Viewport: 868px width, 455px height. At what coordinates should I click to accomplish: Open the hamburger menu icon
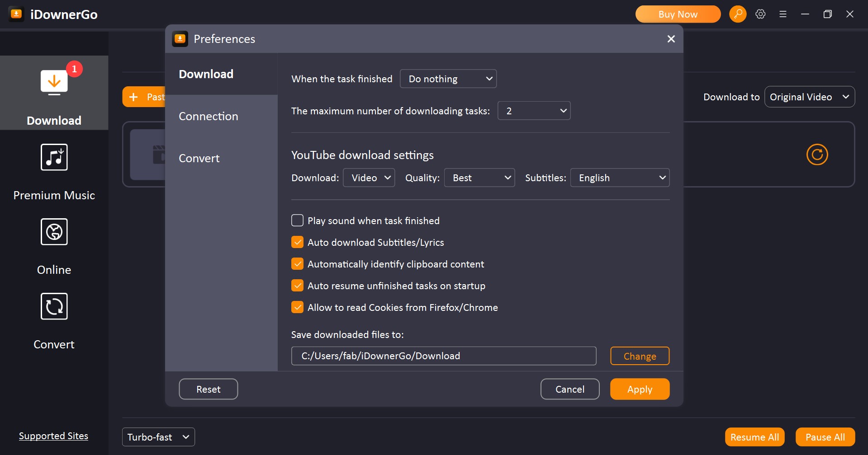point(783,14)
